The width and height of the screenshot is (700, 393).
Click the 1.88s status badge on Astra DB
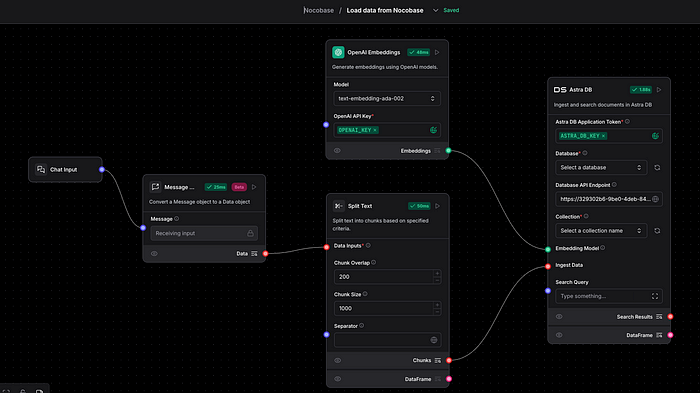641,90
